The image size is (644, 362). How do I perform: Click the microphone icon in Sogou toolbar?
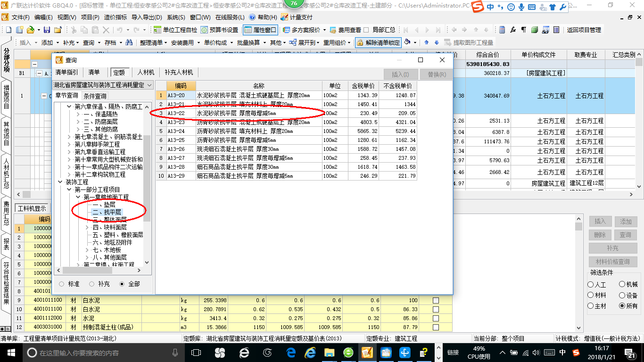coord(521,7)
